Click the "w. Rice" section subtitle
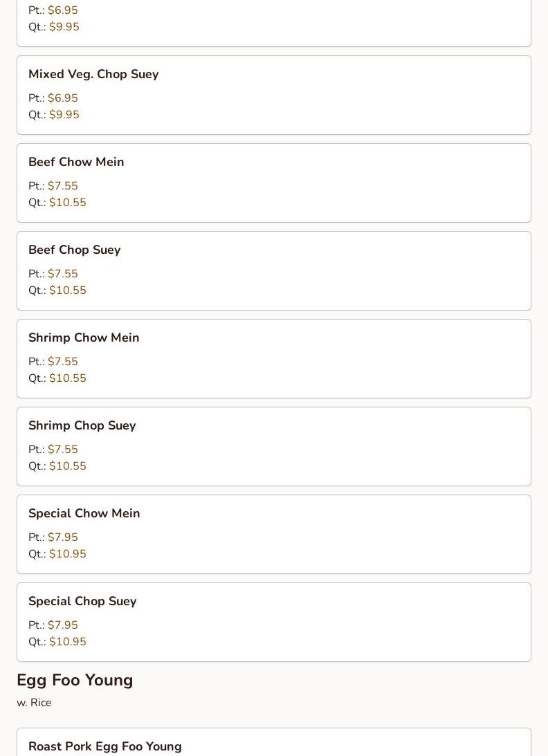 pos(34,703)
